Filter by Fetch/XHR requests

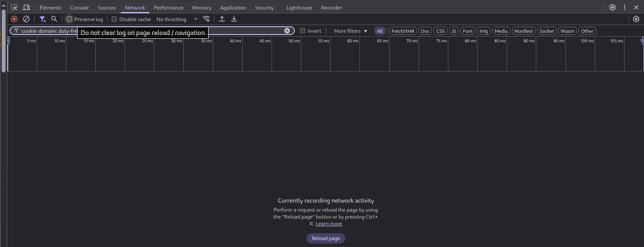[403, 31]
